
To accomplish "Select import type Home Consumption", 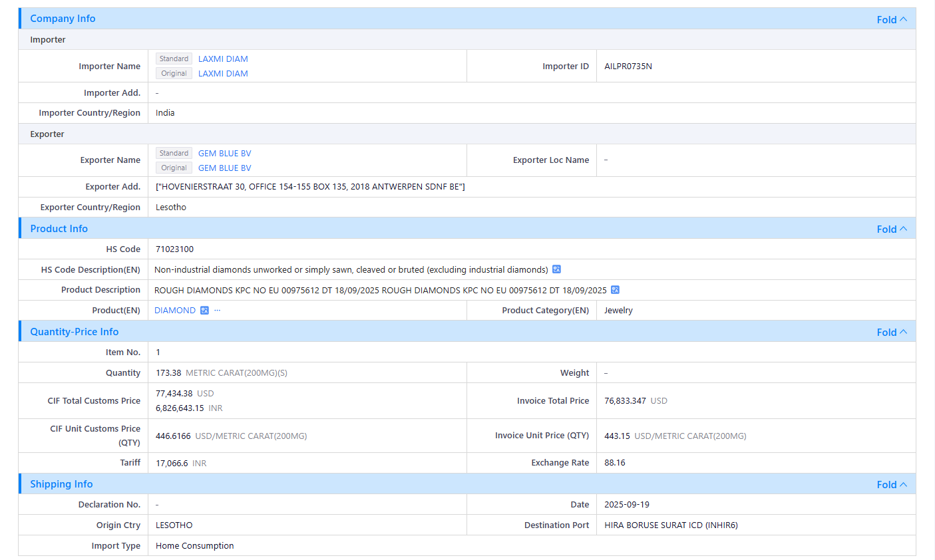I will pos(195,546).
